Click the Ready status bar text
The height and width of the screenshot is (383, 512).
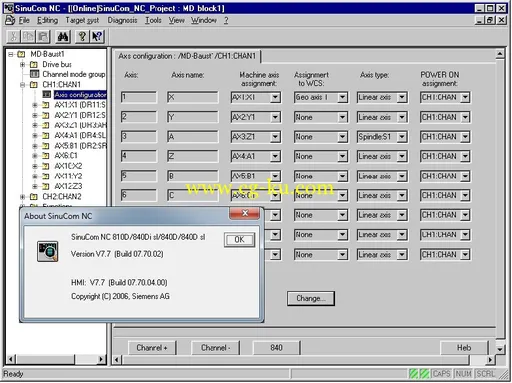point(13,374)
